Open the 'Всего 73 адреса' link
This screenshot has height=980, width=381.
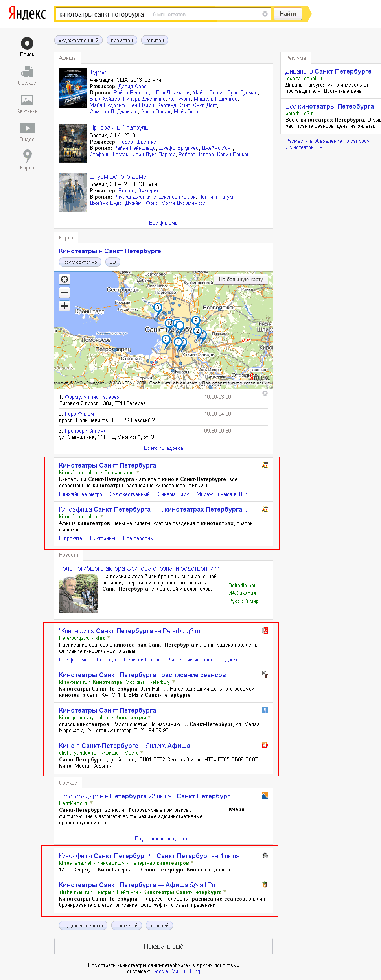pos(164,448)
